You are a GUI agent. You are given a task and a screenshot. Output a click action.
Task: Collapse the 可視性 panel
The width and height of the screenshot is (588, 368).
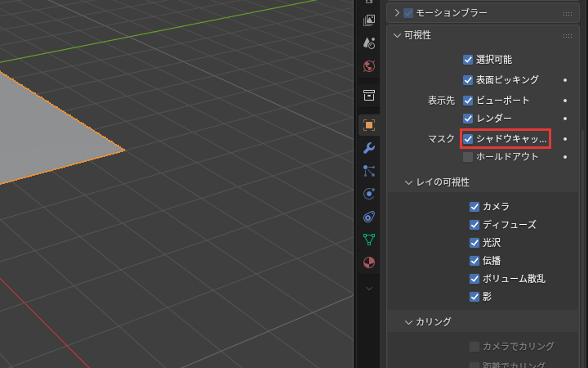(397, 35)
